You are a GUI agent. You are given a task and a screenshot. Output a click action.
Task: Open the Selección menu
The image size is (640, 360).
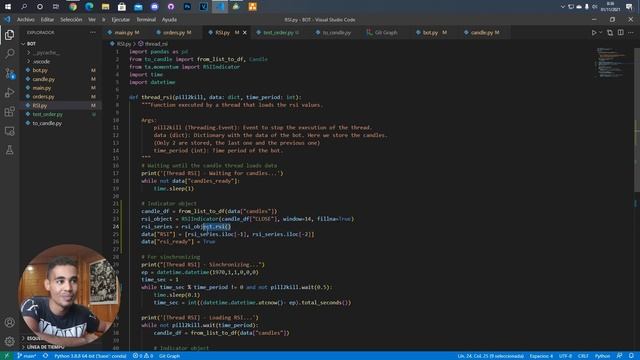pos(71,20)
